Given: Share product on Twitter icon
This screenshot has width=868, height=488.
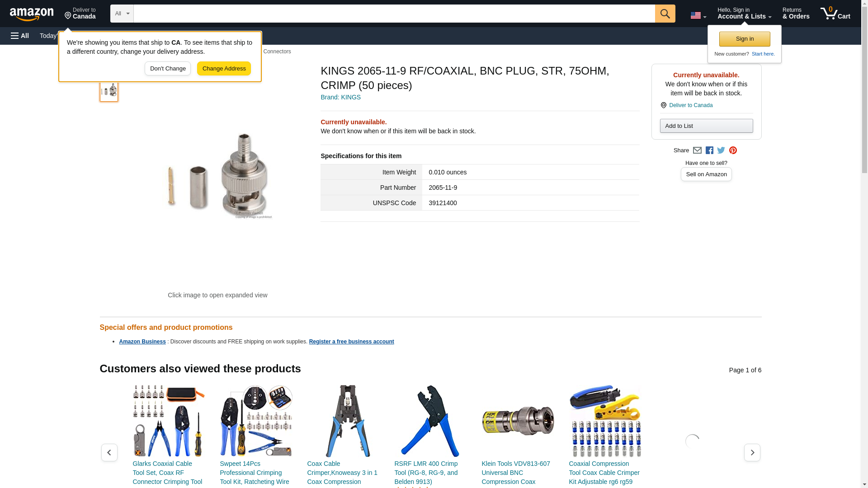Looking at the screenshot, I should 721,150.
